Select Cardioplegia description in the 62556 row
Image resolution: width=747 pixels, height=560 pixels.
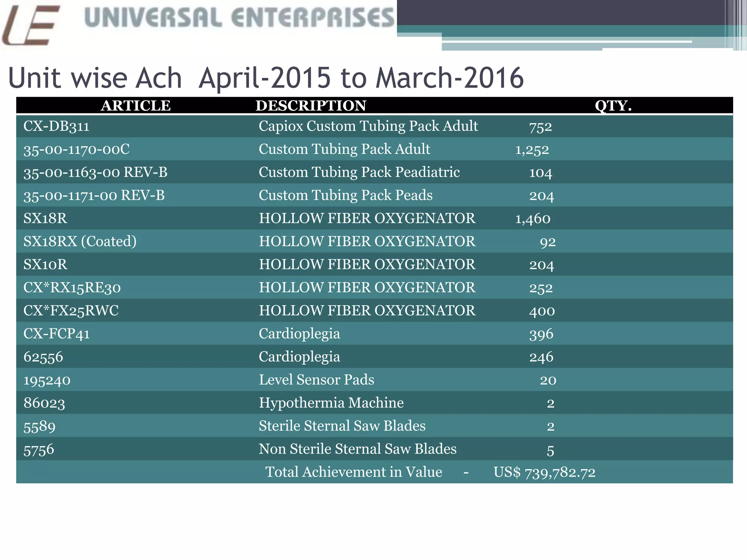point(299,357)
